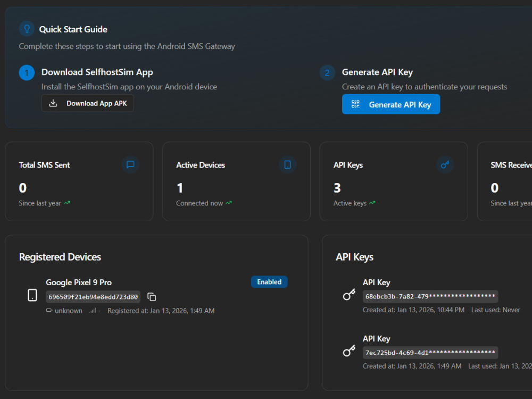Viewport: 532px width, 399px height.
Task: Click the key icon for 7ec725bd API key
Action: pyautogui.click(x=349, y=351)
